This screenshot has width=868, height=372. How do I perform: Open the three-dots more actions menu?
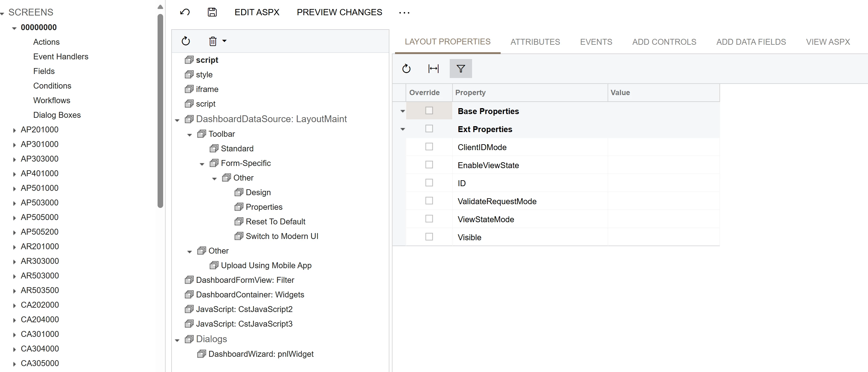404,13
